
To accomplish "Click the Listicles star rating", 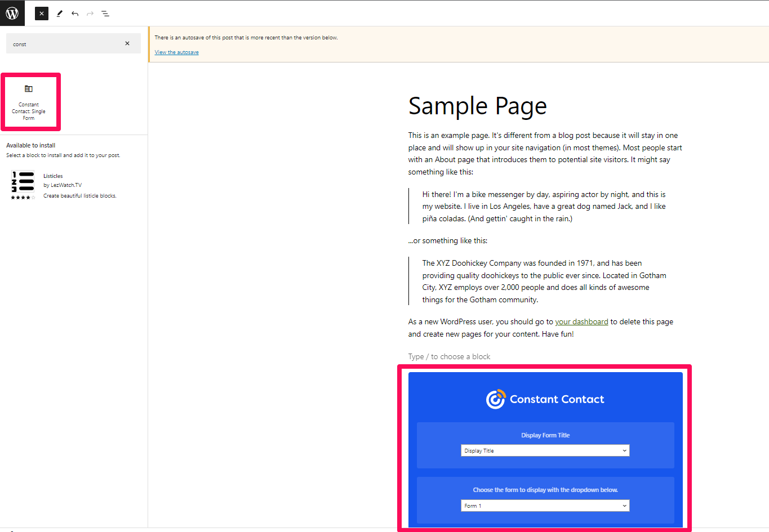I will pos(23,198).
